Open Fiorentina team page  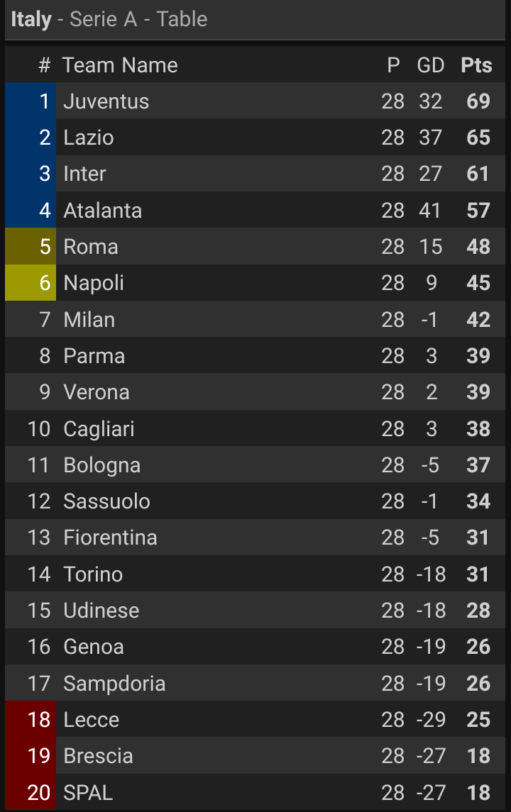[x=110, y=538]
